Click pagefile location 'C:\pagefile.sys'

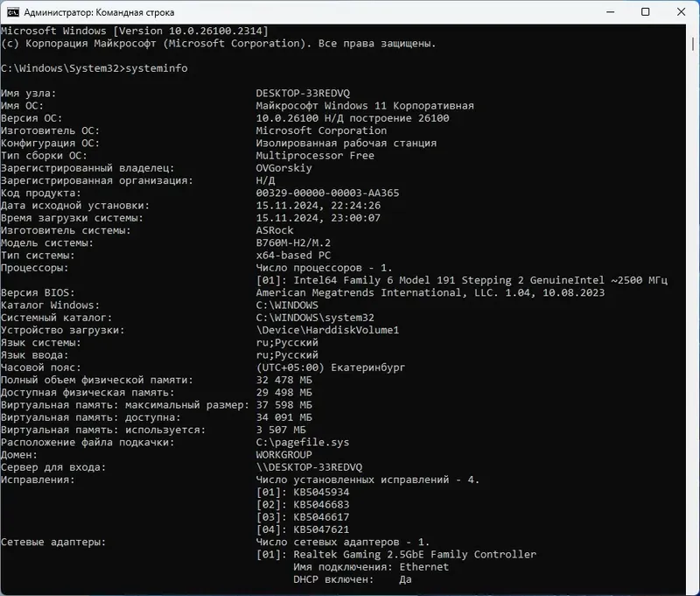pos(302,443)
